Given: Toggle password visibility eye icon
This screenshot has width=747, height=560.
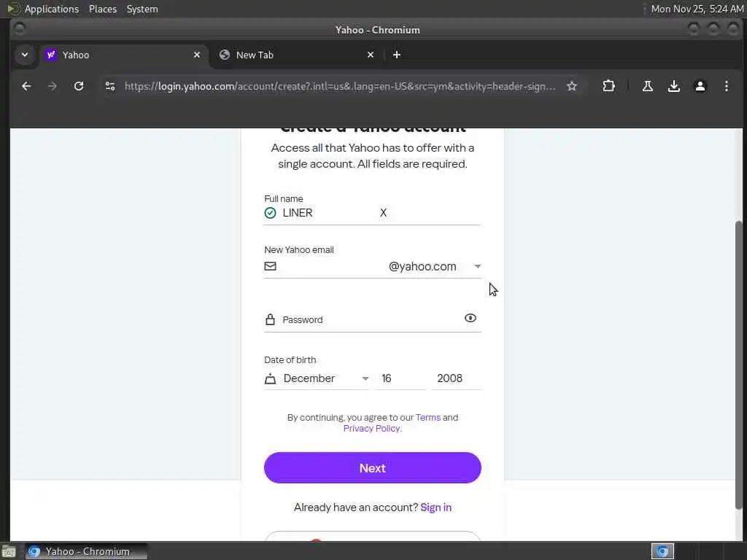Looking at the screenshot, I should 471,318.
